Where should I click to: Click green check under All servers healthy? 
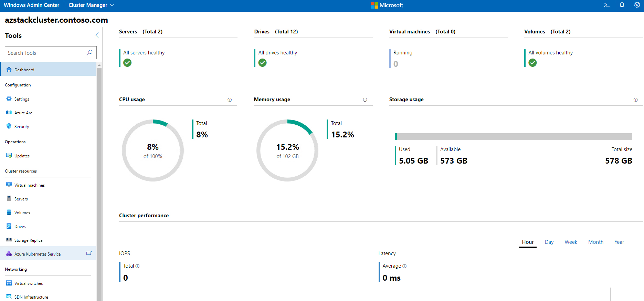pos(127,63)
